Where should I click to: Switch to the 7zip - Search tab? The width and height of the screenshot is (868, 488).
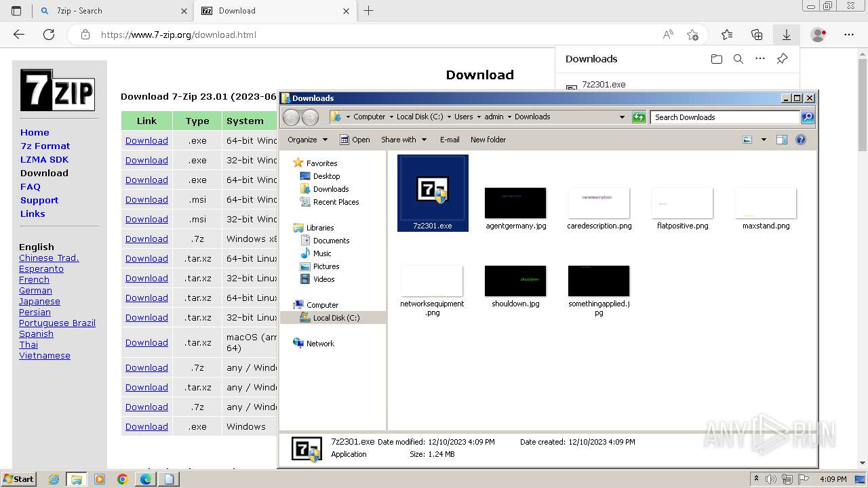pyautogui.click(x=114, y=11)
